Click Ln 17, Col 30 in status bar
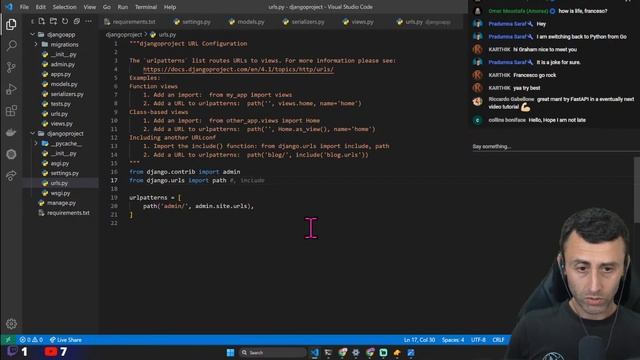 pos(419,340)
